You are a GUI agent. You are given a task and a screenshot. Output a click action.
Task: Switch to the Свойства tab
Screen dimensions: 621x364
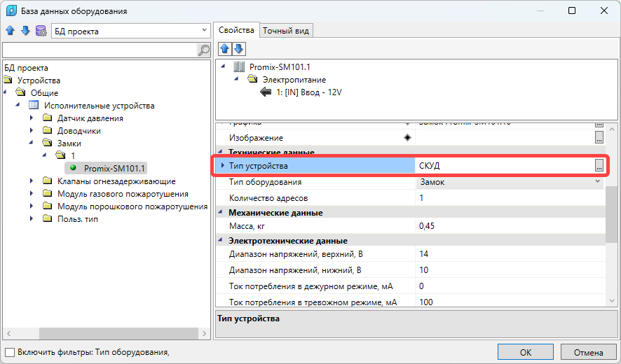pyautogui.click(x=236, y=30)
